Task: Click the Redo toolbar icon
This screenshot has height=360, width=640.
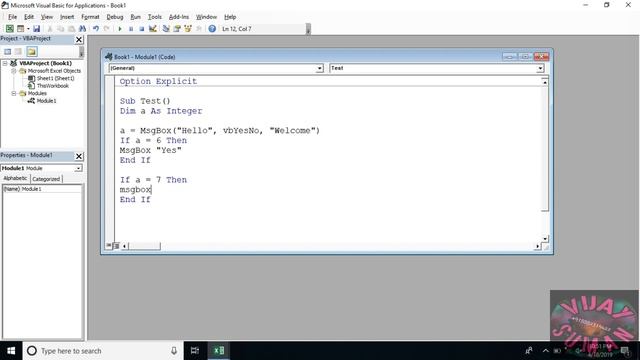Action: click(107, 29)
